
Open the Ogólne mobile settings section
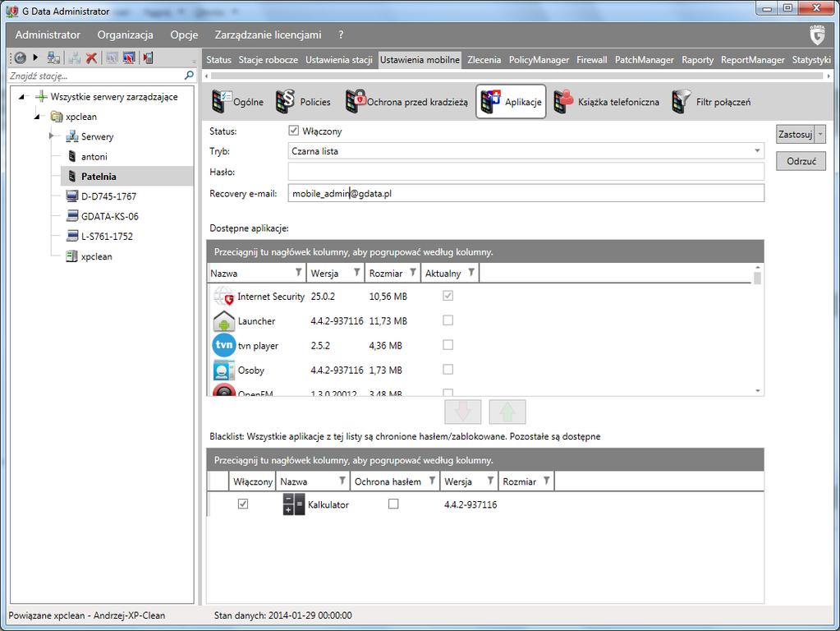pos(237,102)
